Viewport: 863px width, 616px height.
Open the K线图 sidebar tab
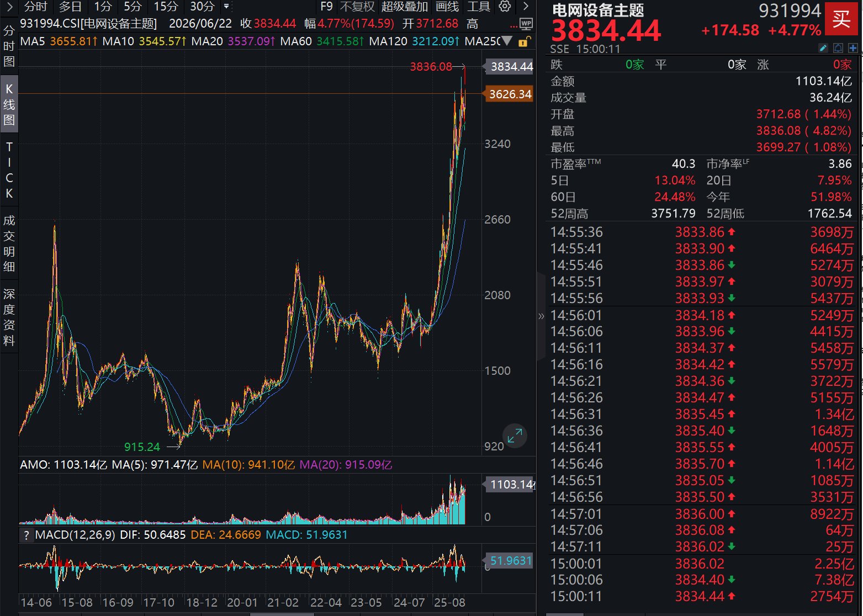[9, 104]
